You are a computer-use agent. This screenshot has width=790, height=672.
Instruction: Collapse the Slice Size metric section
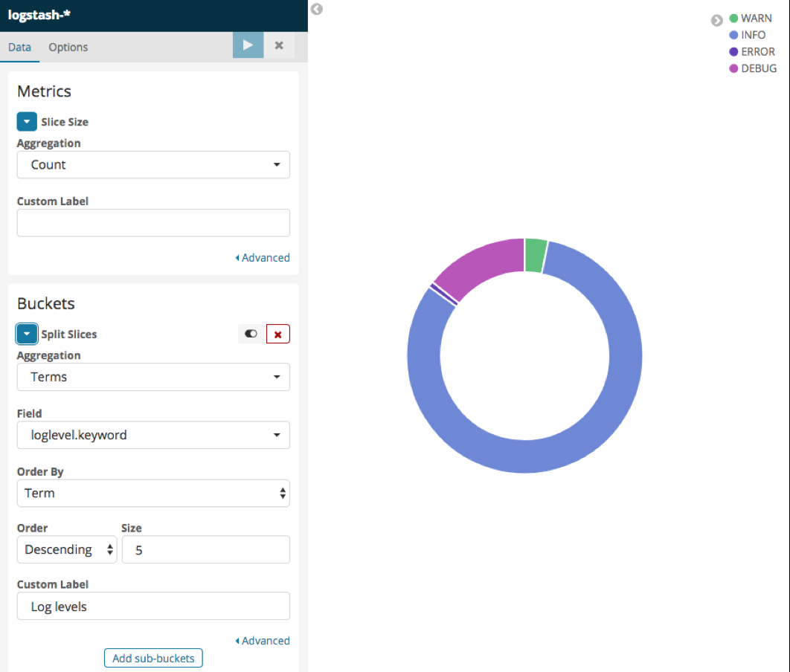pyautogui.click(x=27, y=122)
